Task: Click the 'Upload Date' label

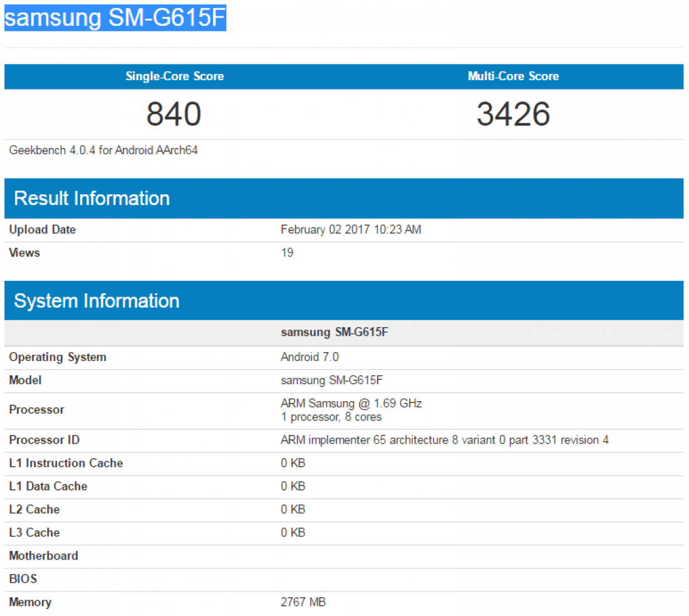Action: click(42, 229)
